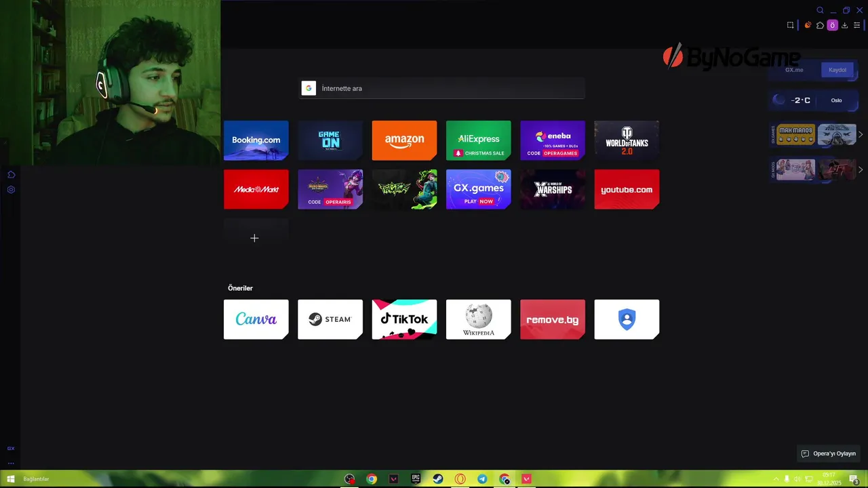Open the Windows notification center icon

point(854,479)
